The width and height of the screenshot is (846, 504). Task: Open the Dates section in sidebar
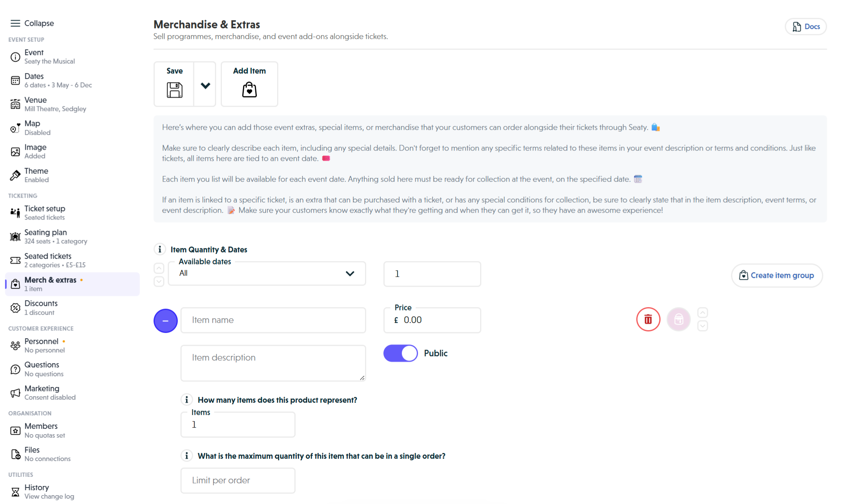click(34, 80)
